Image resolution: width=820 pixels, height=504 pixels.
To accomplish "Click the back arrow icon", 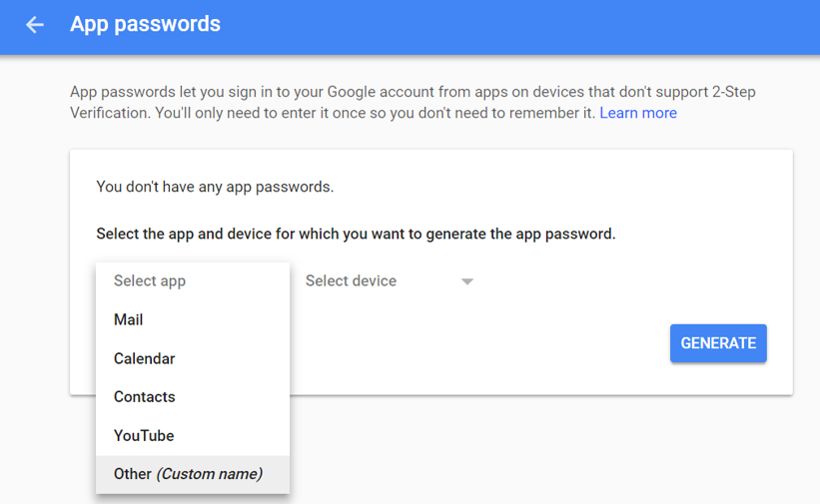I will (35, 25).
